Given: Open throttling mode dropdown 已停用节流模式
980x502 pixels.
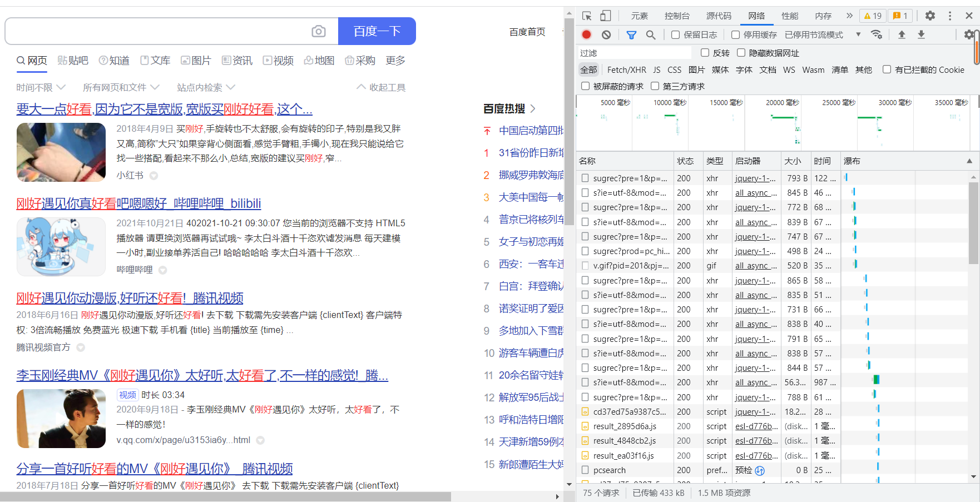Looking at the screenshot, I should pyautogui.click(x=823, y=34).
